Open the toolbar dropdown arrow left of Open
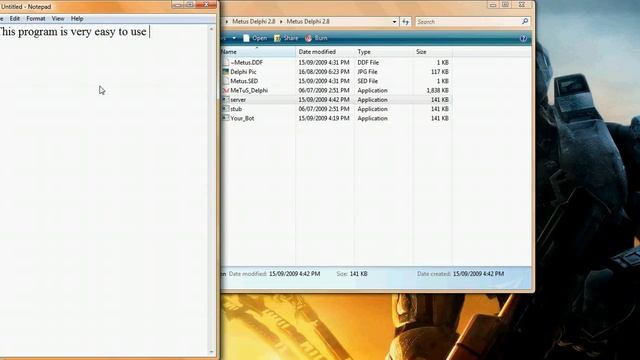 click(x=234, y=38)
